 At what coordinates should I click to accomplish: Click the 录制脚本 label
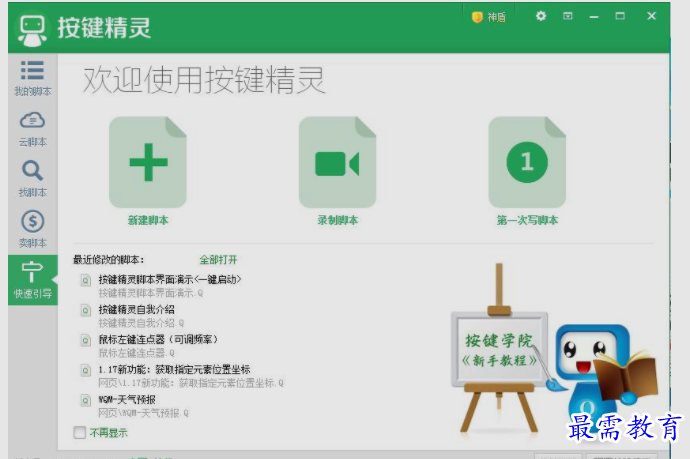(x=338, y=220)
